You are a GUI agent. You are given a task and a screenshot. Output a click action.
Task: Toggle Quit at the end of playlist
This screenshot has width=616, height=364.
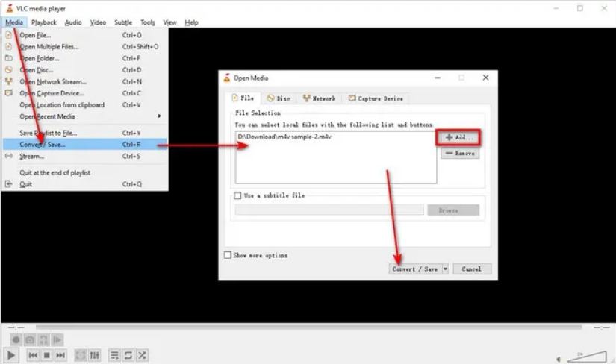click(85, 172)
